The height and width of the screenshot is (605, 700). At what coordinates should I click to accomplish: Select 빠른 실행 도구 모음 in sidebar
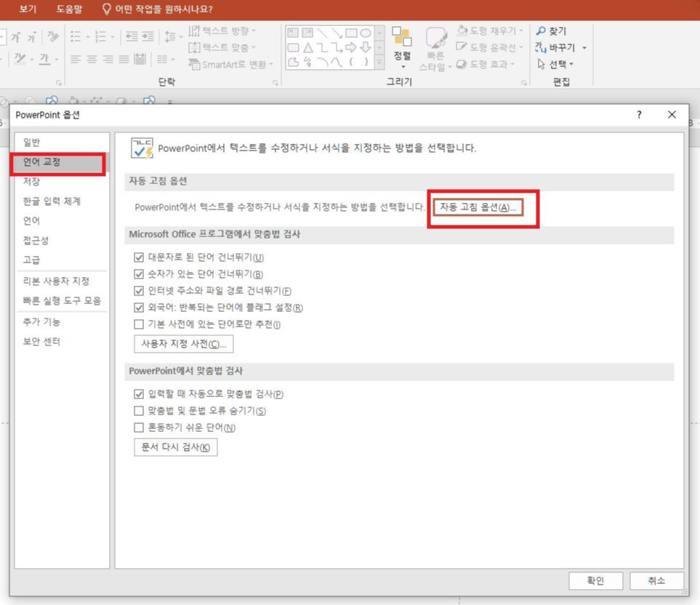tap(62, 300)
